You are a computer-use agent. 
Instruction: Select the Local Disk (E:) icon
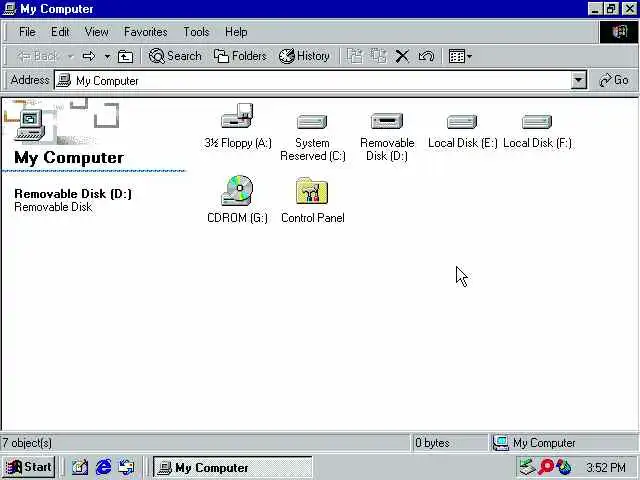click(462, 122)
